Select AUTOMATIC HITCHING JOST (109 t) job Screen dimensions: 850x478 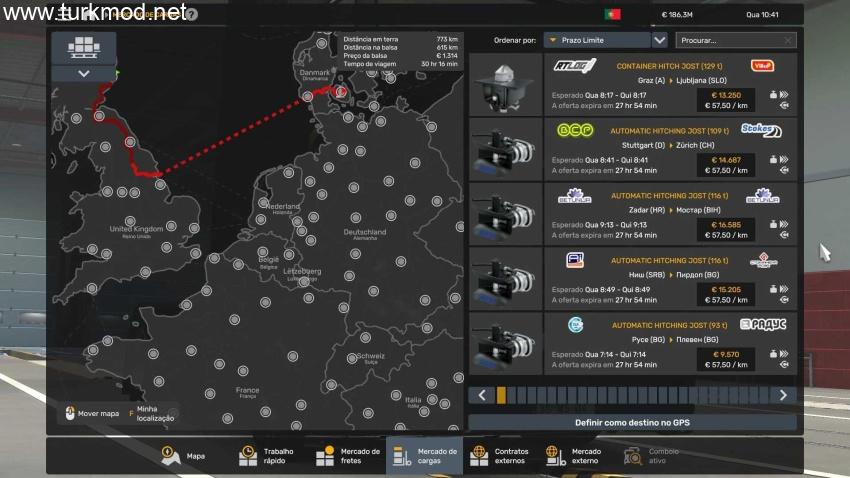[669, 131]
